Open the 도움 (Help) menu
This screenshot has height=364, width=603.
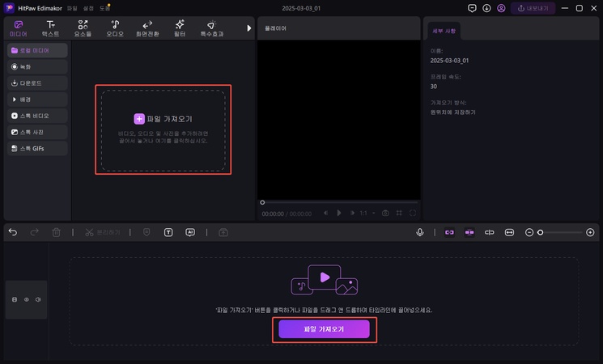(x=104, y=8)
